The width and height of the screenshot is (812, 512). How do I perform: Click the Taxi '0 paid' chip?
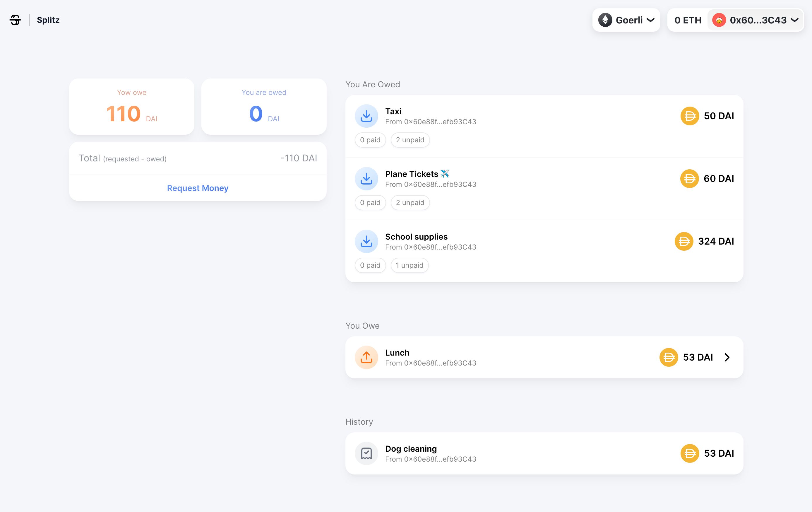(370, 140)
